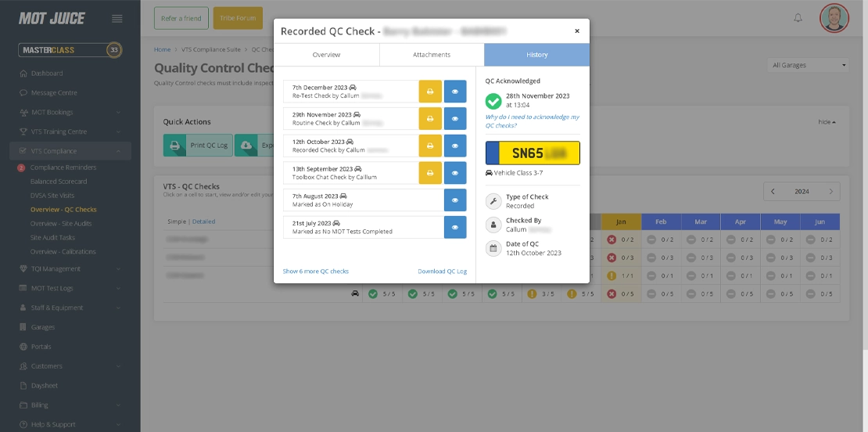Click the Checked By person icon
Image resolution: width=868 pixels, height=432 pixels.
(x=493, y=225)
